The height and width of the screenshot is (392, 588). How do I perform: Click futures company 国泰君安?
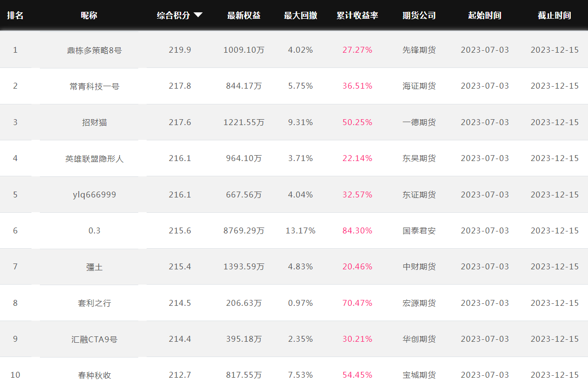tap(419, 230)
